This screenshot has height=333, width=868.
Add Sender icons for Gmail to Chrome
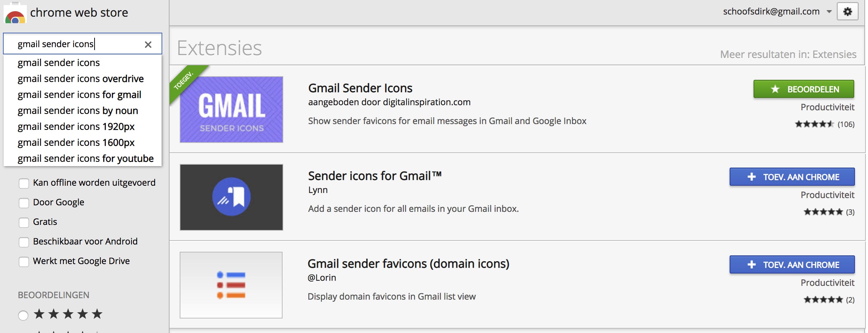tap(792, 177)
